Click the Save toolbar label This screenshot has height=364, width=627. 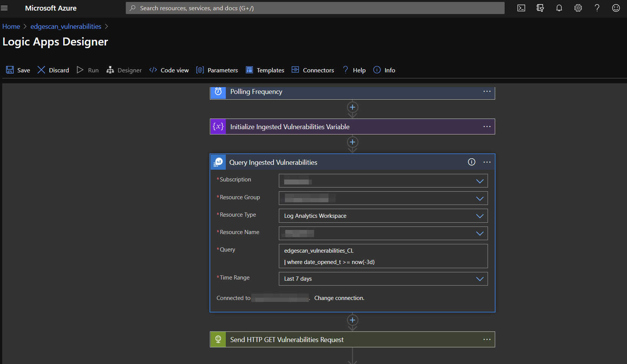[23, 70]
